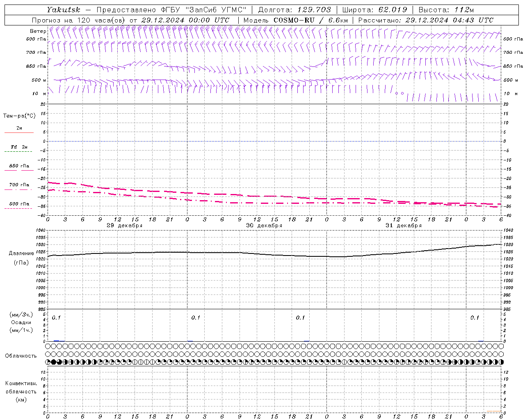Click the Yakutsk station title

[63, 10]
